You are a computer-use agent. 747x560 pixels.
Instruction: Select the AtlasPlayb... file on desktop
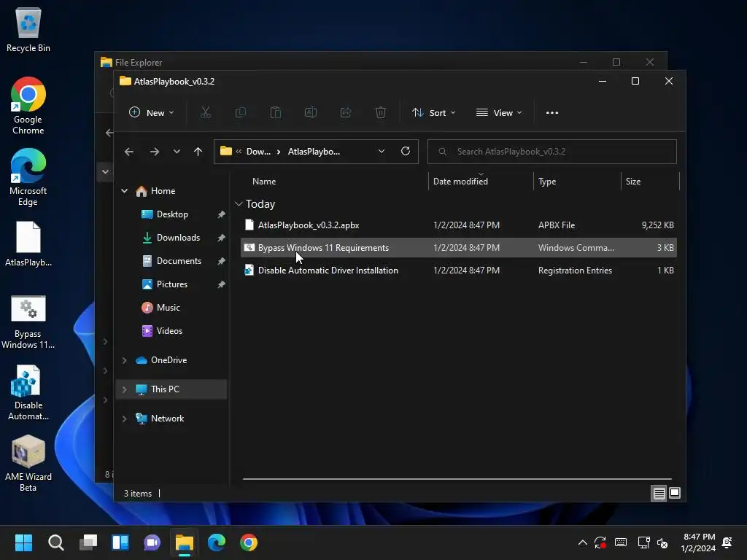pos(28,244)
